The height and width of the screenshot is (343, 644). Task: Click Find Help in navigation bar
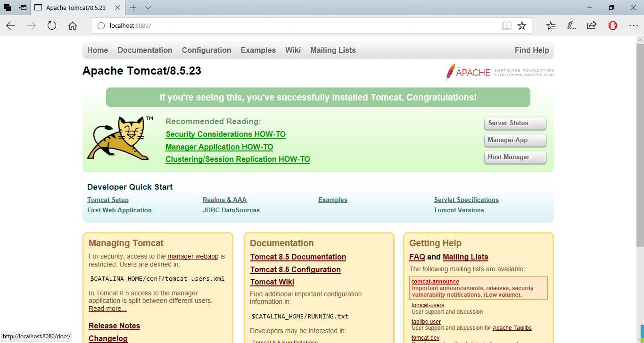(532, 50)
